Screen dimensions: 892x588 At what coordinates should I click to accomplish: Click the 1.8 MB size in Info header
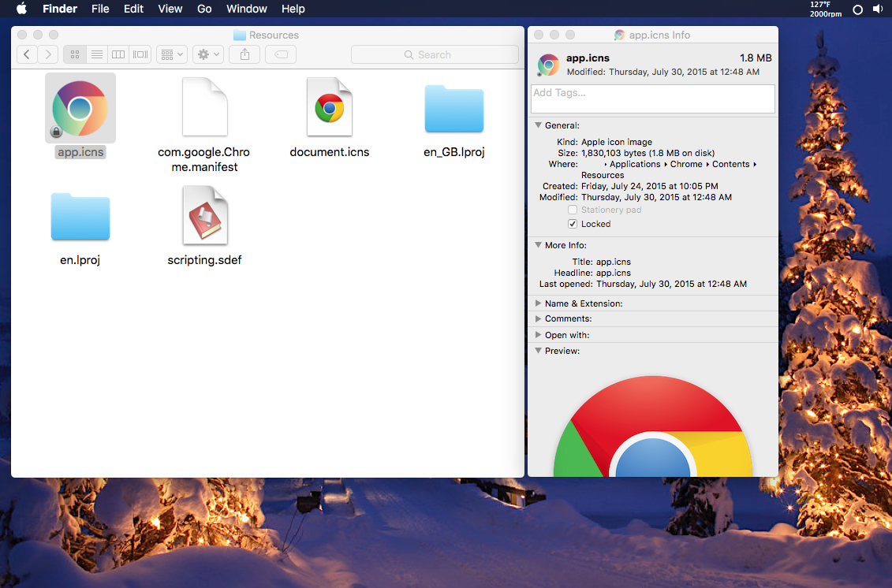coord(756,58)
